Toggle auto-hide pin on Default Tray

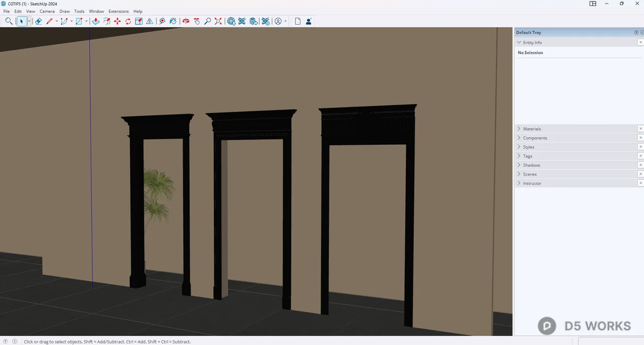click(x=636, y=32)
